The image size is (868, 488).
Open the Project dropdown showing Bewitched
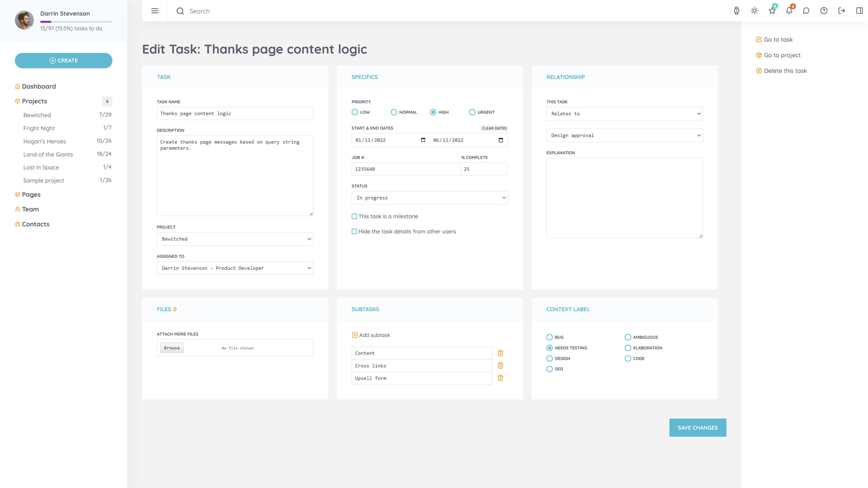pyautogui.click(x=235, y=239)
